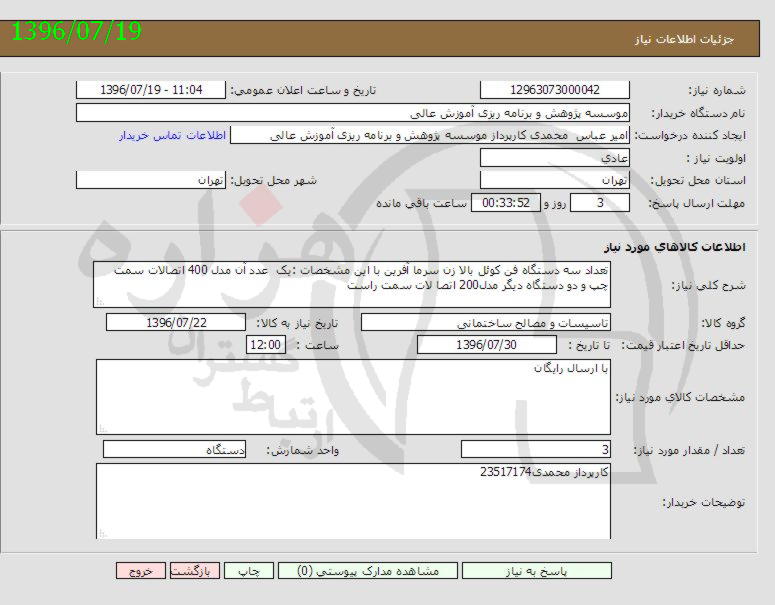Click the چاپ print button
This screenshot has width=775, height=605.
(x=249, y=571)
